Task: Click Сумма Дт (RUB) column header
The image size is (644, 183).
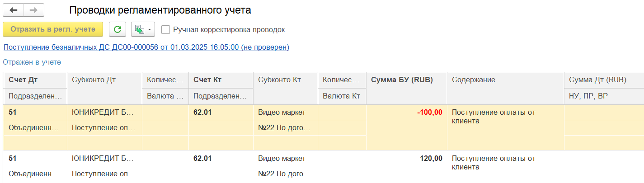Action: click(604, 80)
